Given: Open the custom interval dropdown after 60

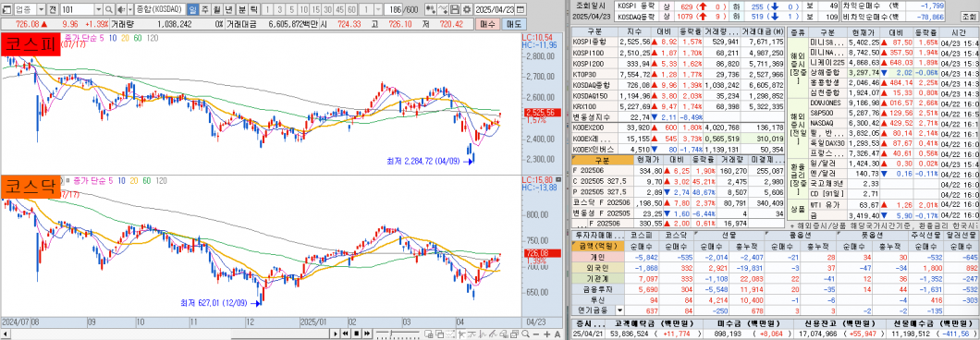Looking at the screenshot, I should 378,9.
